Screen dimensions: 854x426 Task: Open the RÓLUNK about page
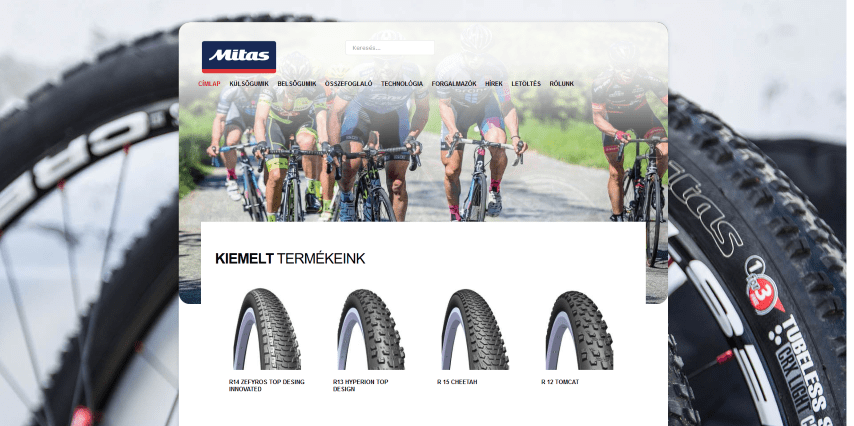562,84
